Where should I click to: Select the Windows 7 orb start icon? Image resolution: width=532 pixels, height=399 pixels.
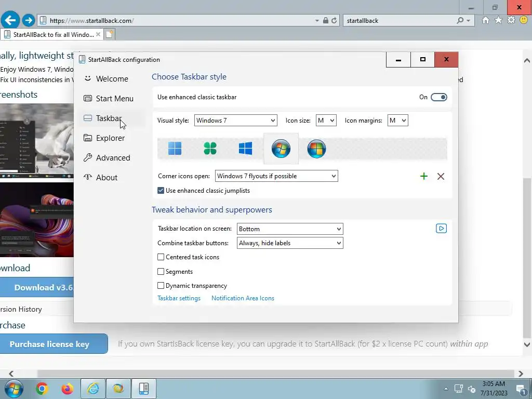(281, 148)
